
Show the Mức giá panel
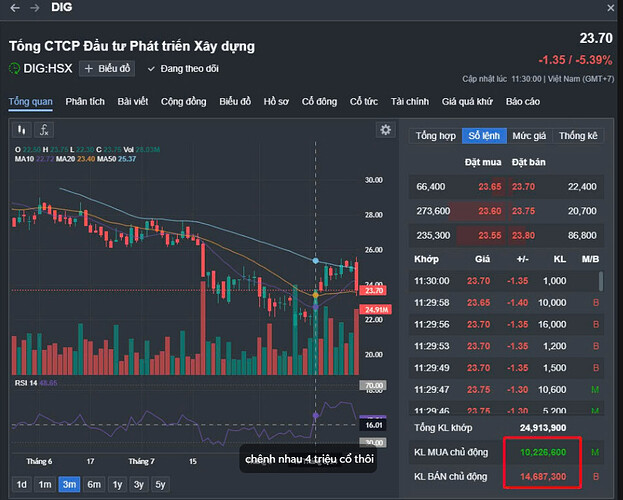click(529, 136)
